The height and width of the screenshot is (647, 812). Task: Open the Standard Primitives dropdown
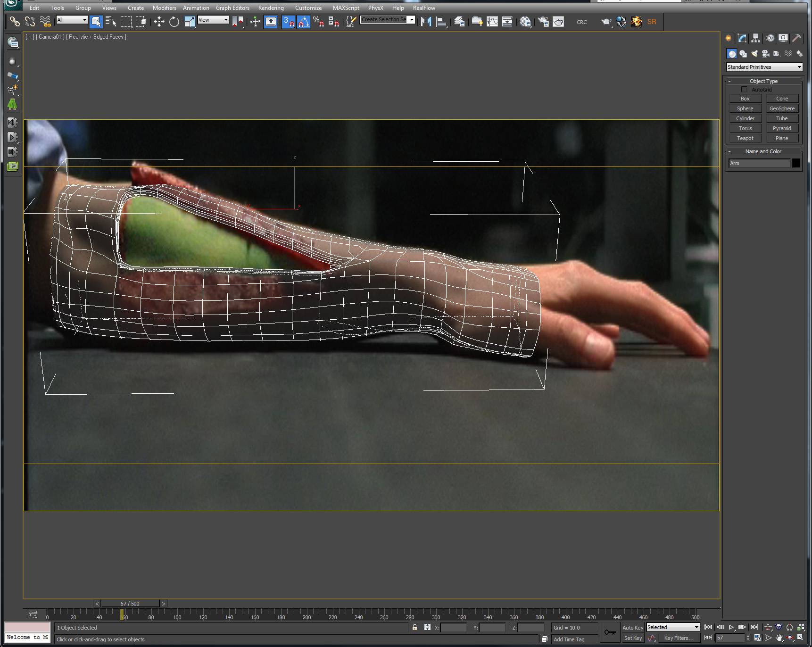tap(763, 66)
